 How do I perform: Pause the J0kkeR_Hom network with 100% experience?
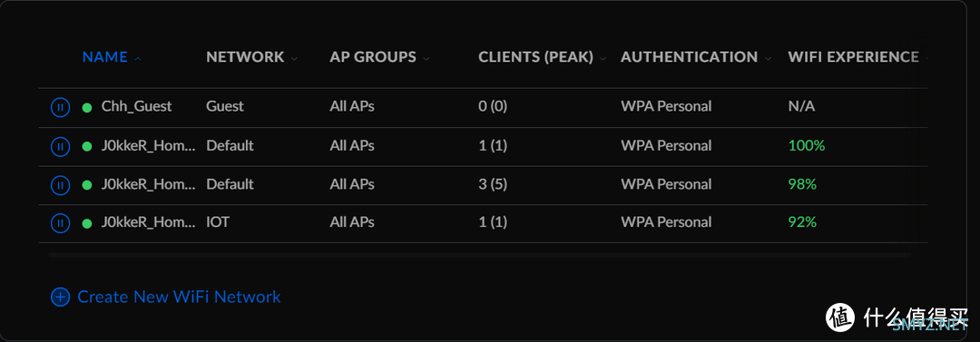(59, 146)
